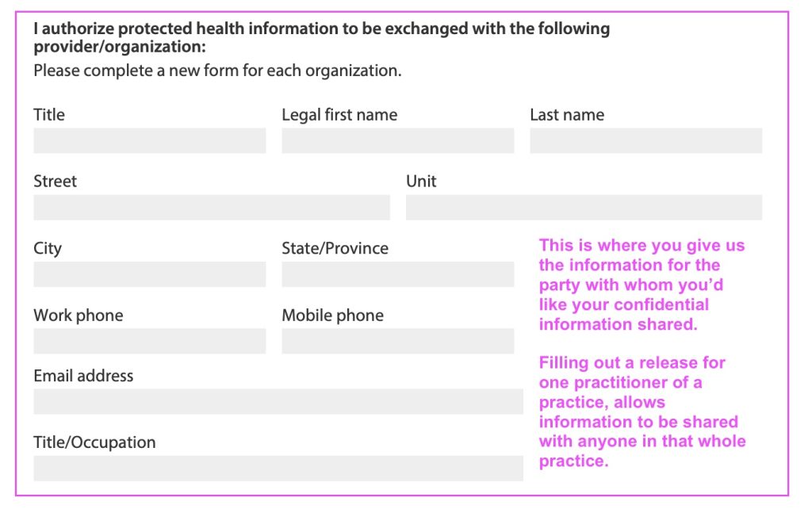Click the pink note about releasing to a practice
812x509 pixels.
642,411
